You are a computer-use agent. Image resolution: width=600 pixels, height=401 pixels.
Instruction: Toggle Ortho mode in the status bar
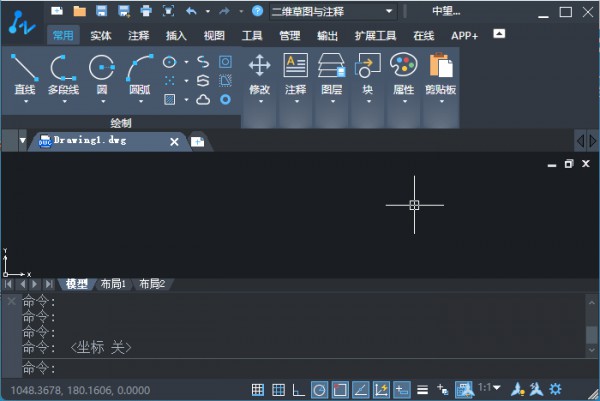298,390
